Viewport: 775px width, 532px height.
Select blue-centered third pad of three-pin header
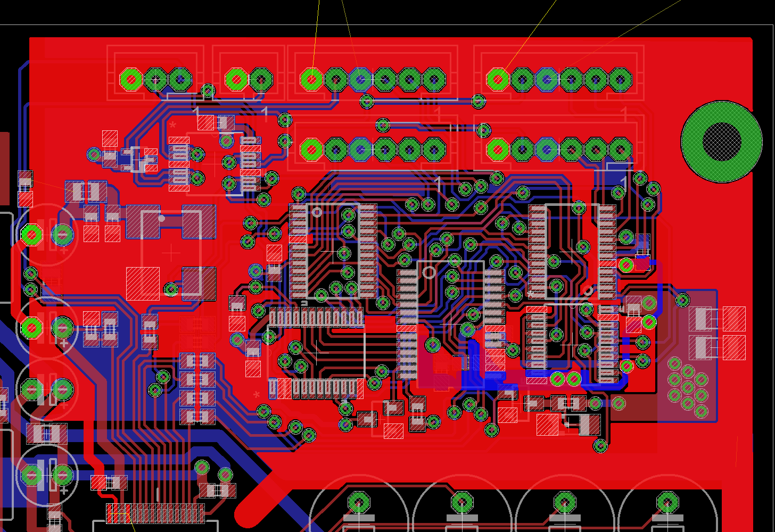[x=180, y=79]
